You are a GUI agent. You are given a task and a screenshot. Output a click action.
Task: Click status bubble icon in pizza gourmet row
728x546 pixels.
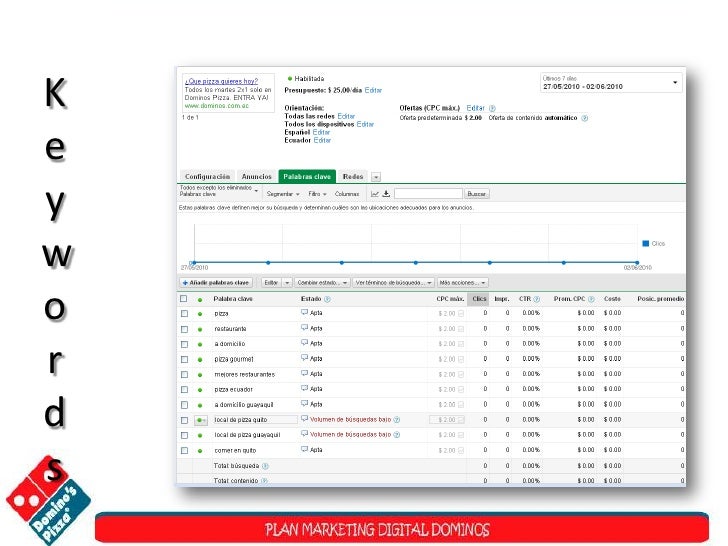(304, 358)
